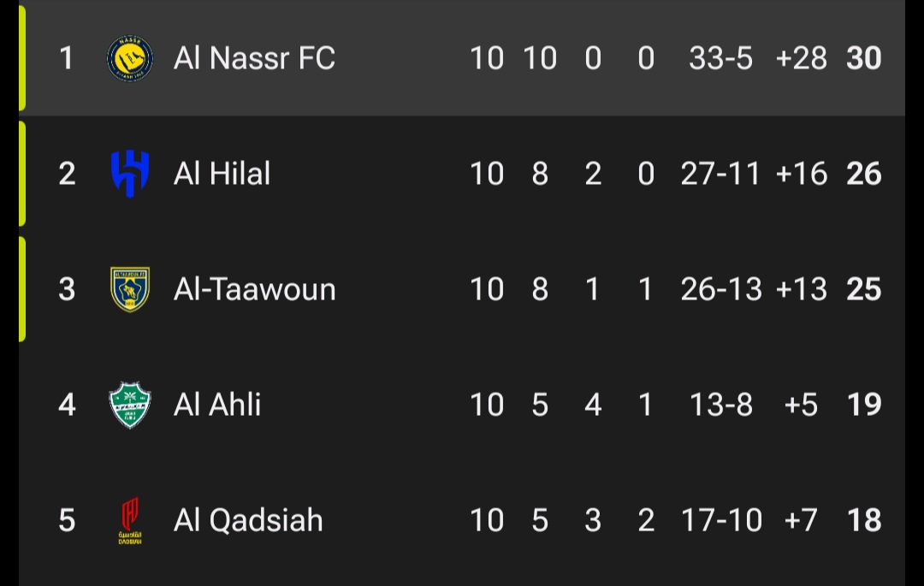Open the Al Qadsiah name link

click(248, 520)
